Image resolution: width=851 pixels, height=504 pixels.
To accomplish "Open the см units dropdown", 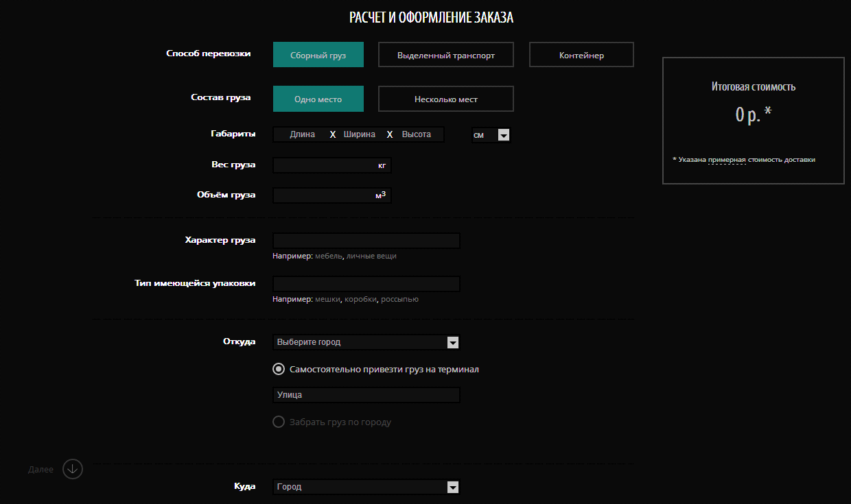I will pyautogui.click(x=491, y=135).
